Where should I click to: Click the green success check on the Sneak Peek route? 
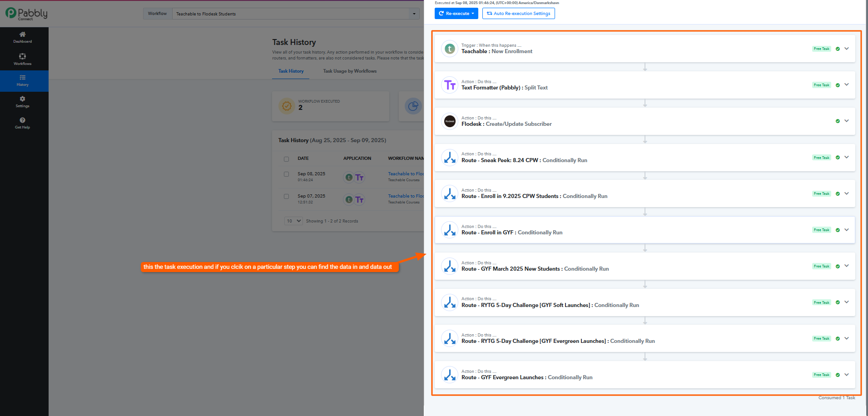pyautogui.click(x=838, y=158)
